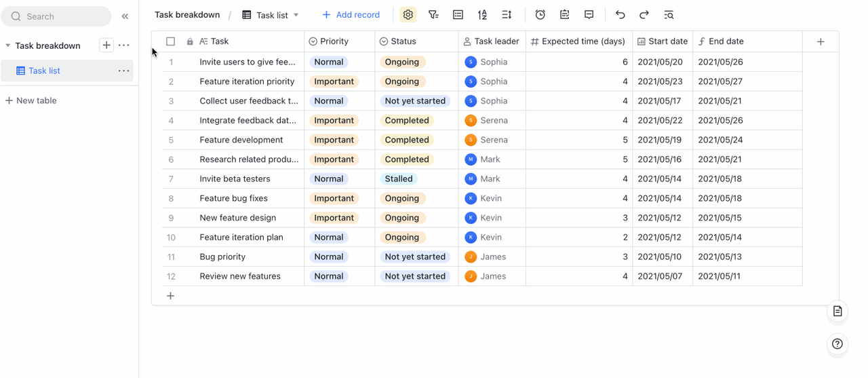Click the comments icon in toolbar
868x378 pixels.
[x=589, y=15]
